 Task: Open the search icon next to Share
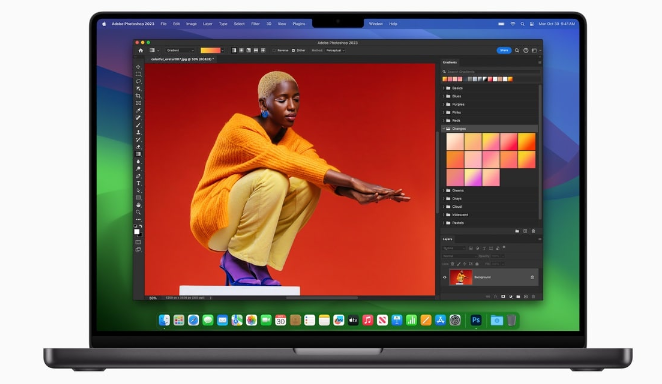pos(517,50)
